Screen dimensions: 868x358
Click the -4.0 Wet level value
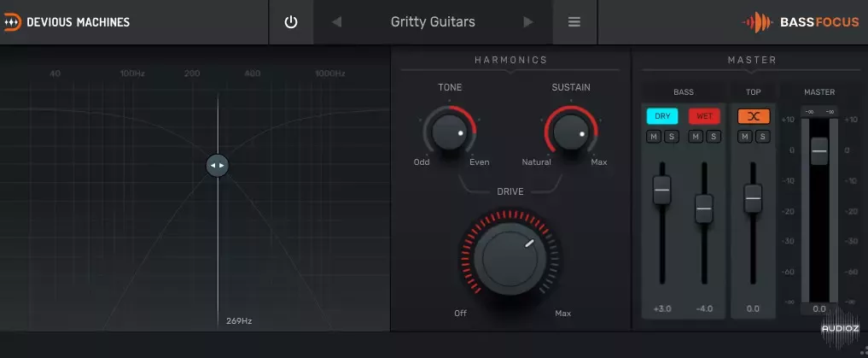click(x=704, y=308)
